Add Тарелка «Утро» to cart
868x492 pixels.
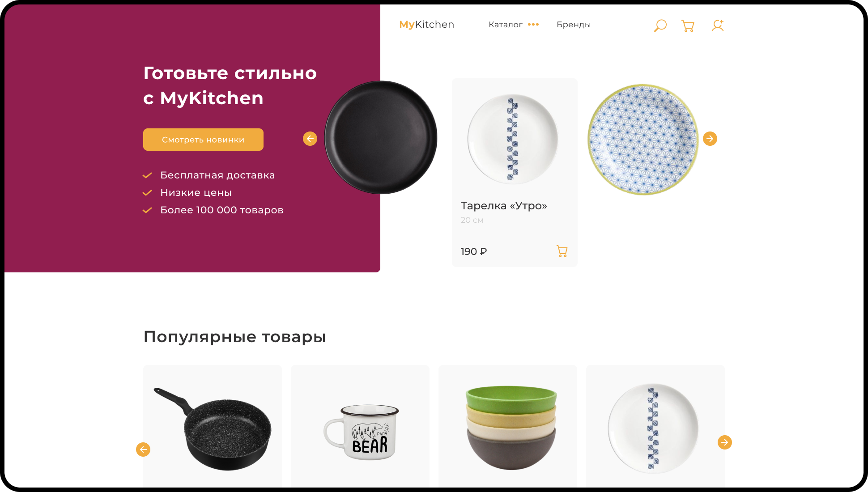point(562,251)
